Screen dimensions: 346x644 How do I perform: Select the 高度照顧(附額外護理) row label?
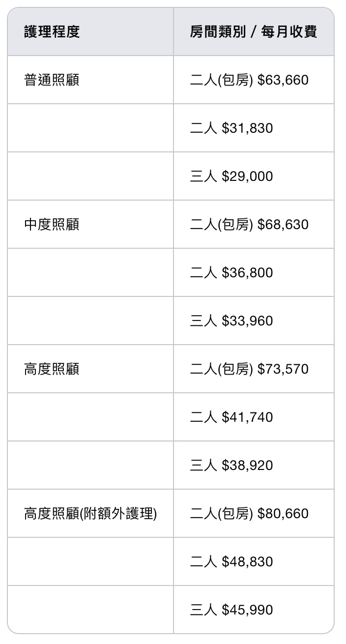point(90,514)
